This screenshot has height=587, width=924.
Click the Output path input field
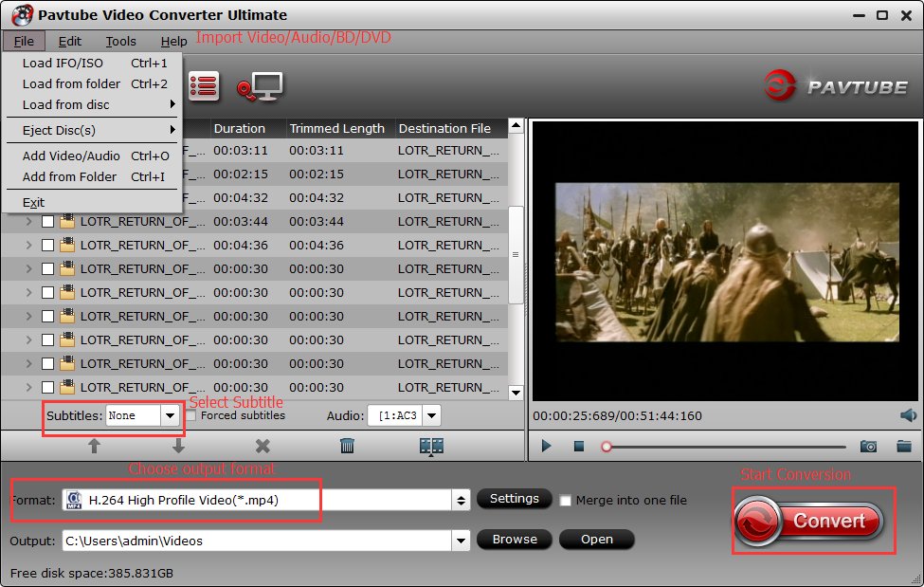[x=257, y=541]
